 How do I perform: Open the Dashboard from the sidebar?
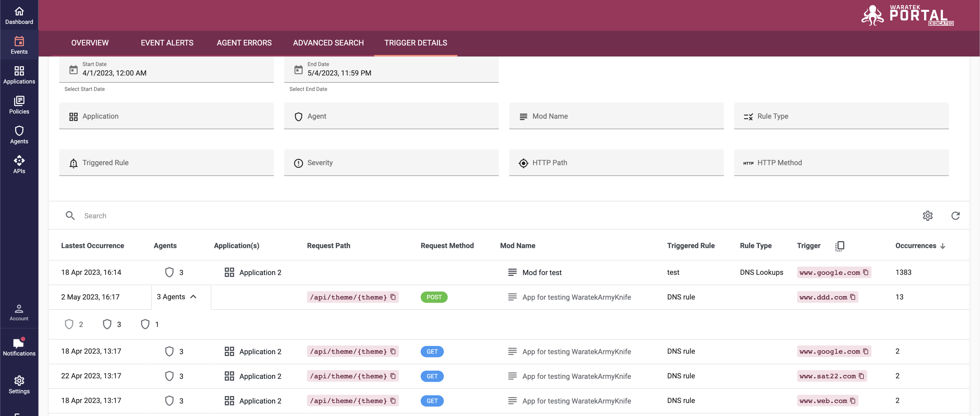coord(19,15)
